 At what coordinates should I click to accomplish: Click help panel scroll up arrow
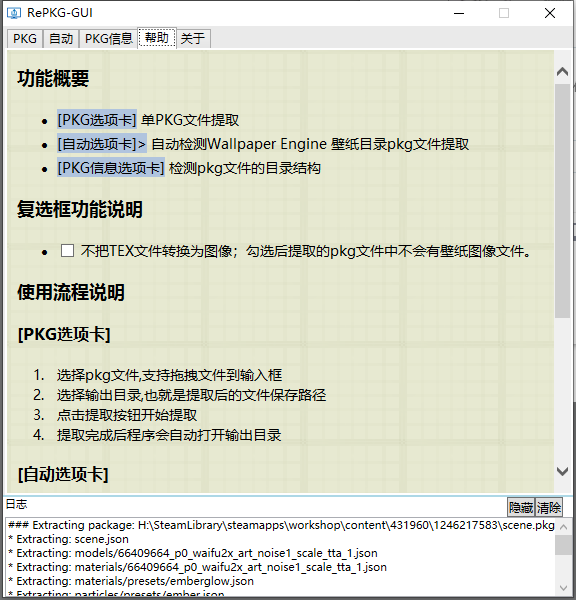(x=562, y=72)
